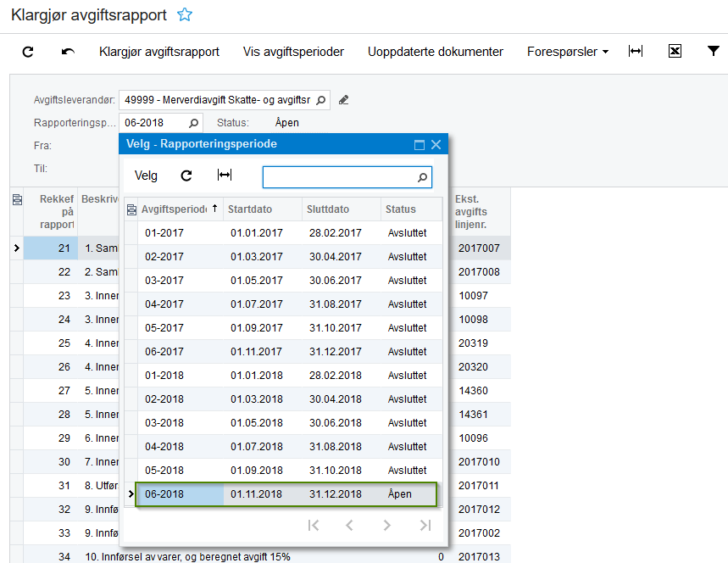Open the filter funnel icon
Screen dimensions: 728x563
click(713, 51)
